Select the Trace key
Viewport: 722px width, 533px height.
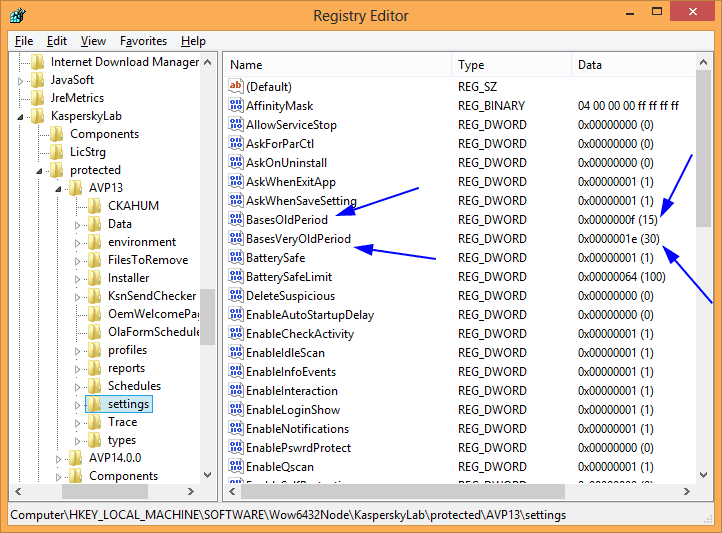[122, 422]
